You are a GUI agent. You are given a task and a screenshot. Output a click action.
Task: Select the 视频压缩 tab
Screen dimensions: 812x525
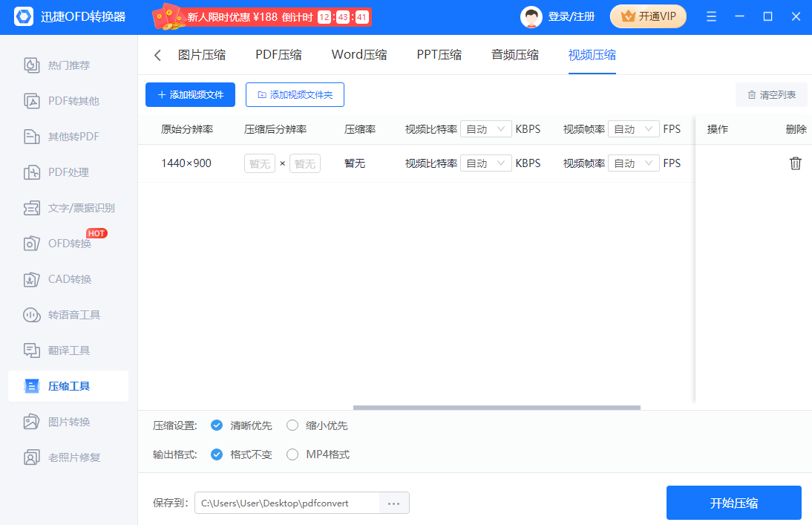click(592, 55)
